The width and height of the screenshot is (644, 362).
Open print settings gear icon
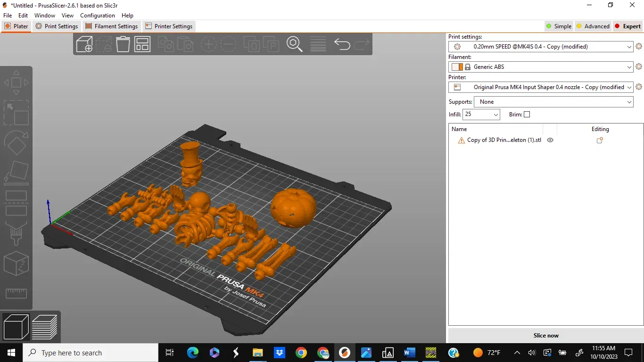pos(639,46)
